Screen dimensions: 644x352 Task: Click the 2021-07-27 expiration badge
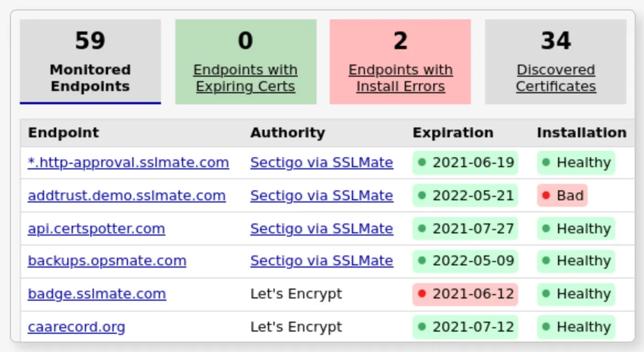465,229
